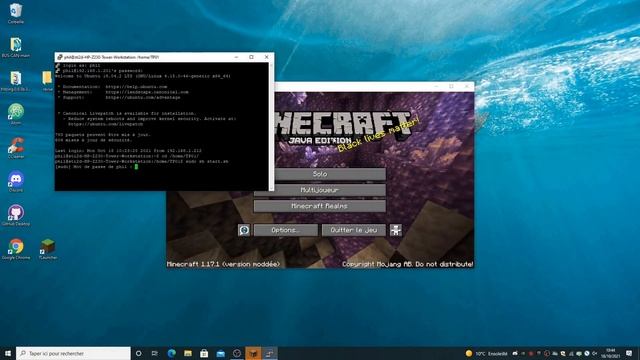Open the GitHub Desktop shortcut

pos(16,215)
